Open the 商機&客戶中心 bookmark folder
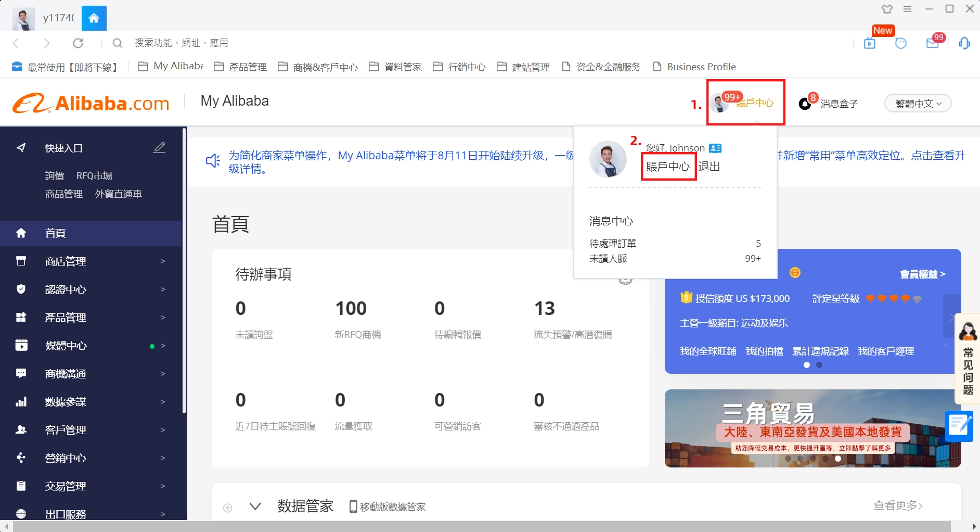Viewport: 980px width, 532px height. point(318,67)
